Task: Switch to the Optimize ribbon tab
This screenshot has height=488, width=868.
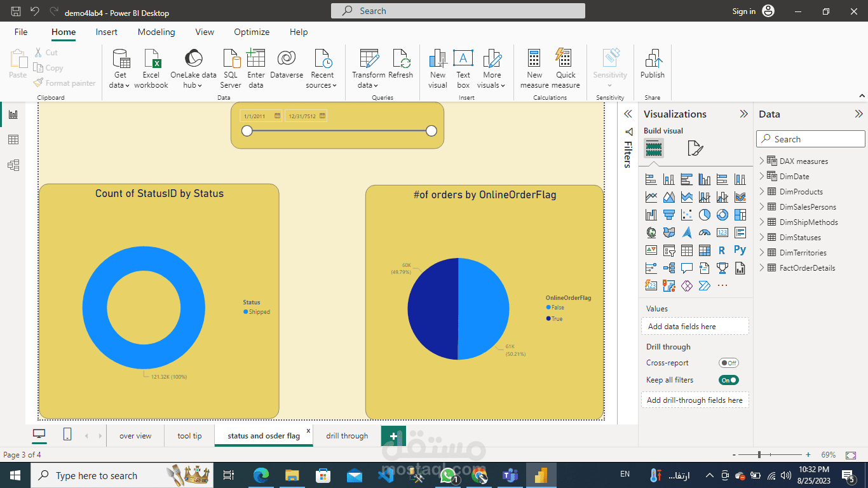Action: pos(252,32)
